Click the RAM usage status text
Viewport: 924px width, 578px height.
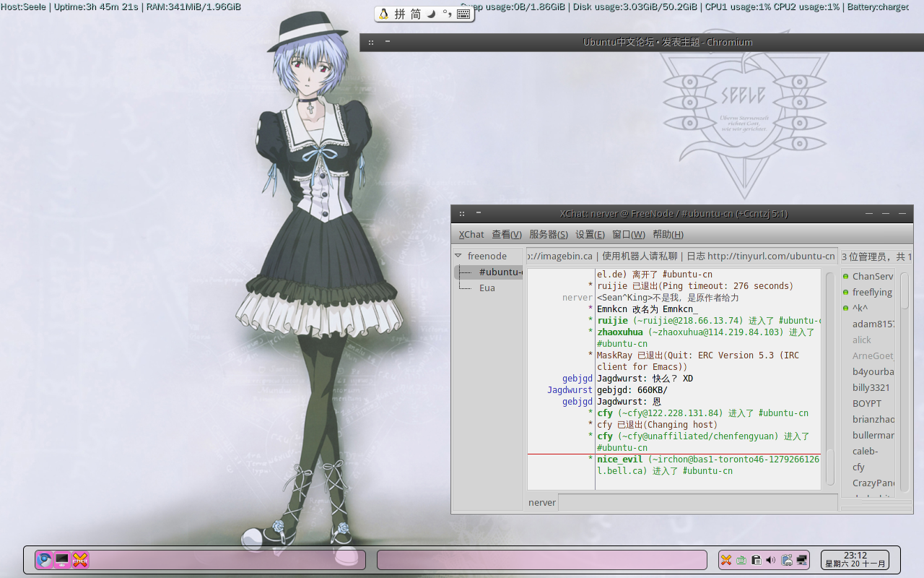pos(193,7)
